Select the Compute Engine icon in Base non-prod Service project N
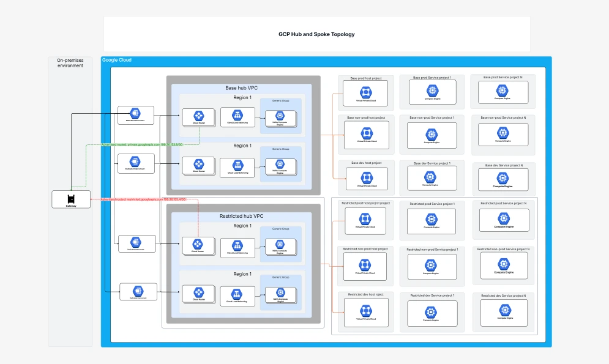Viewport: 609px width, 364px height. point(503,133)
